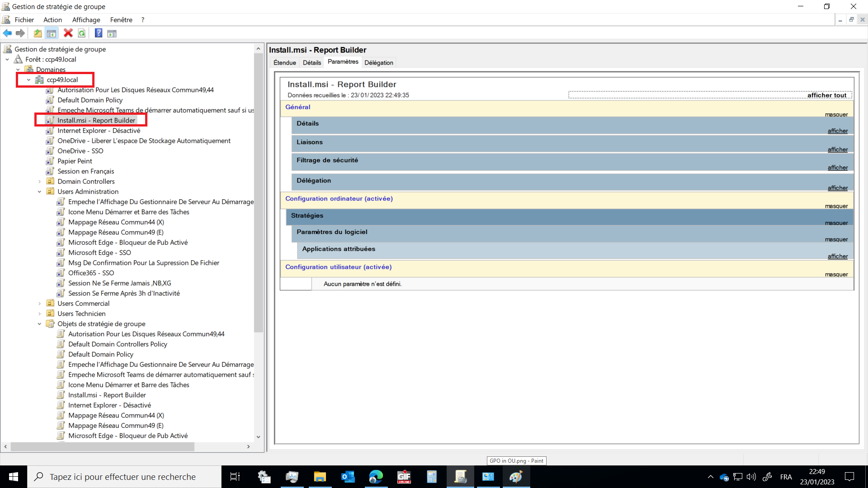Viewport: 868px width, 488px height.
Task: Open the Affichage menu
Action: click(x=86, y=20)
